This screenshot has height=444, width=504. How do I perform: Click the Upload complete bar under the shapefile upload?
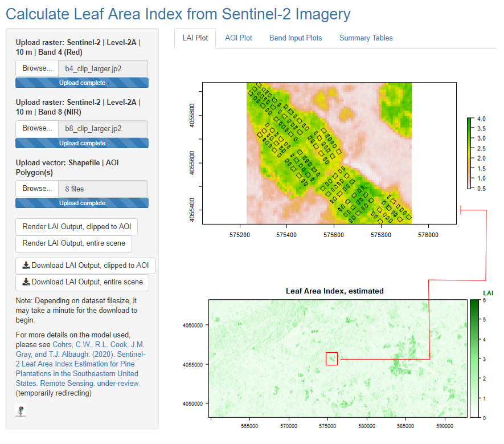81,202
